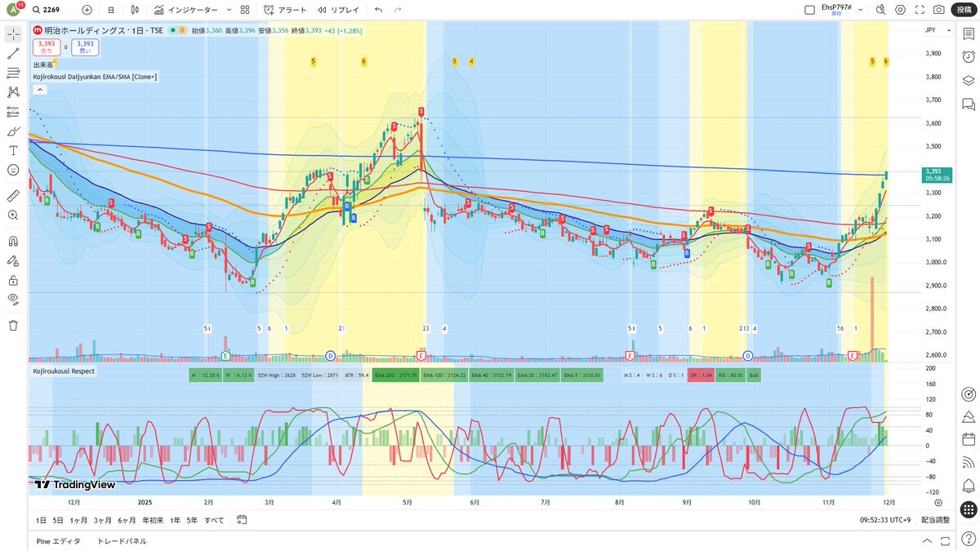
Task: Expand the layout management chevron
Action: pos(861,10)
